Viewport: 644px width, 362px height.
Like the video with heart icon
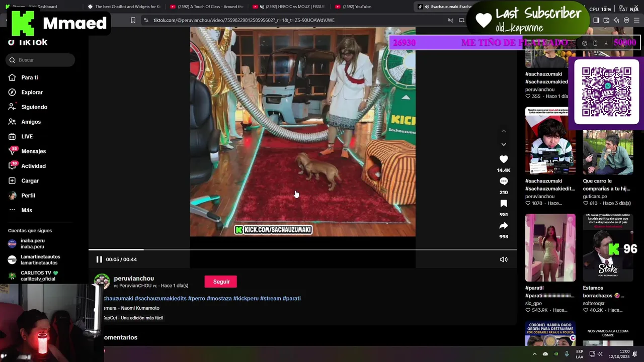504,159
